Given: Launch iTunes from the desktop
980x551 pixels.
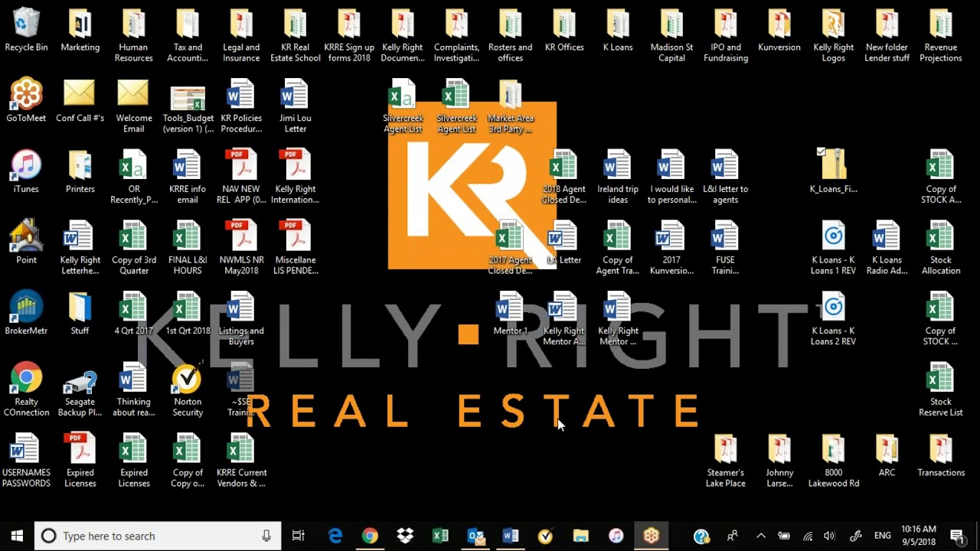Looking at the screenshot, I should point(26,172).
